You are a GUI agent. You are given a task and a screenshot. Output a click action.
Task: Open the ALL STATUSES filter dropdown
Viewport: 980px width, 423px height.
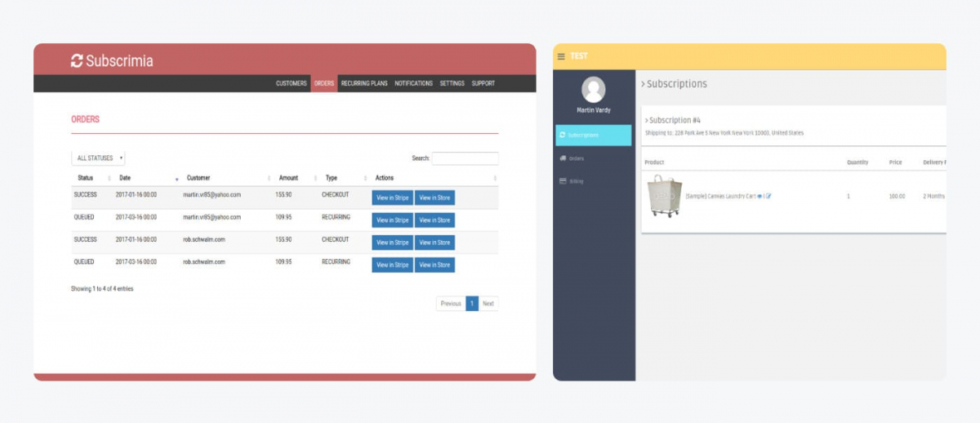[98, 158]
